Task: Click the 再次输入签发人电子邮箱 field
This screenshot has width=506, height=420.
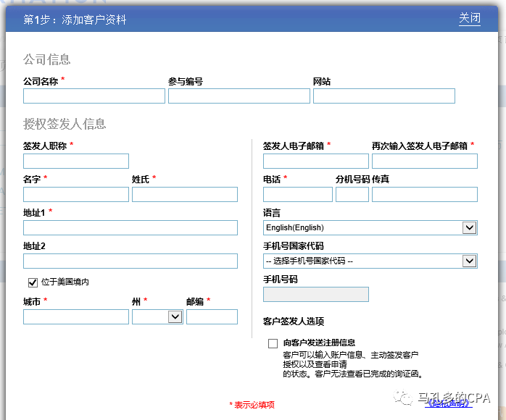Action: pyautogui.click(x=425, y=161)
